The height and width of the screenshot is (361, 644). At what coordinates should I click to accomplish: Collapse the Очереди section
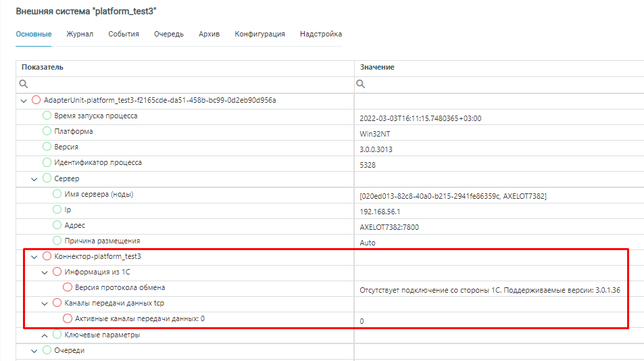[x=34, y=350]
